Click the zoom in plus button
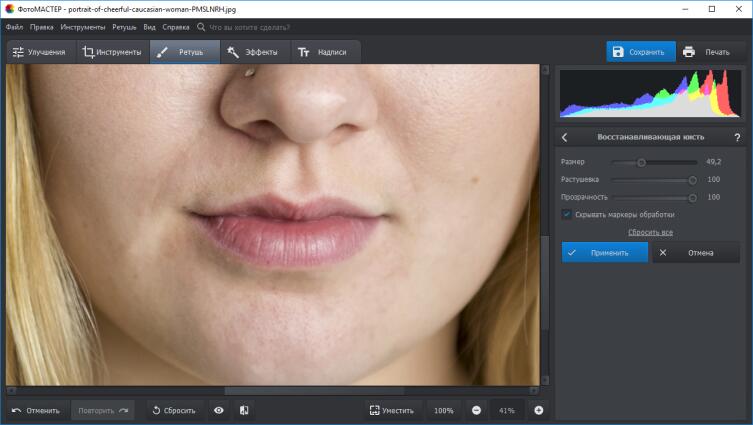The height and width of the screenshot is (425, 753). tap(538, 410)
